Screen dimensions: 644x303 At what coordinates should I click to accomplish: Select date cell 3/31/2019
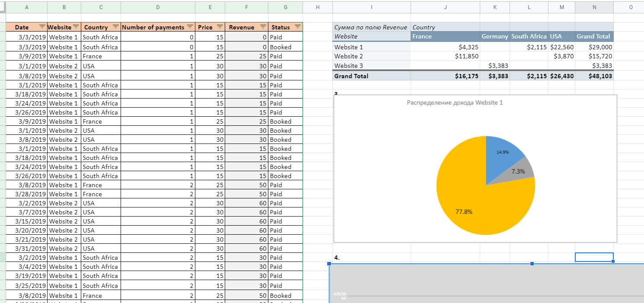pos(27,249)
